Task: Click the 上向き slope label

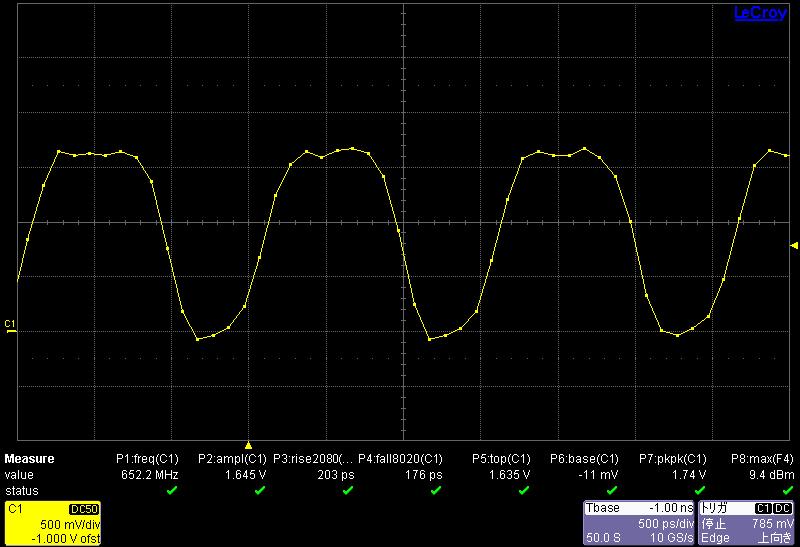Action: click(775, 538)
